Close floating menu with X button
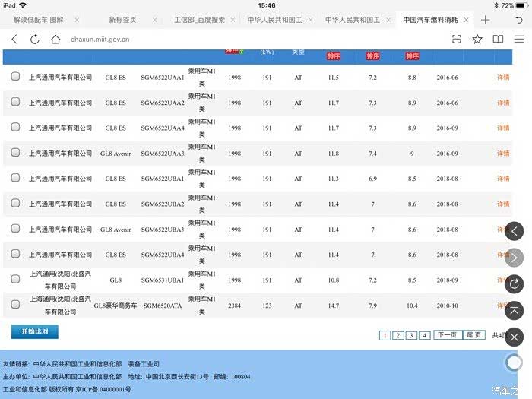The width and height of the screenshot is (532, 399). click(x=515, y=336)
